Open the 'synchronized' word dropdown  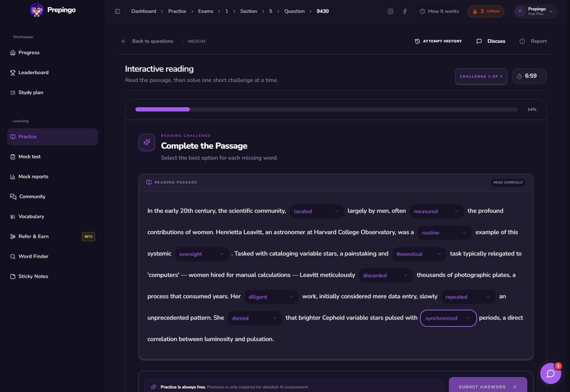(x=449, y=318)
